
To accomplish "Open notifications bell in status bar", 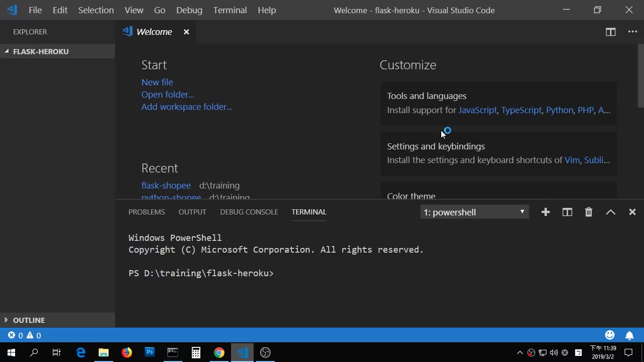I will (629, 335).
